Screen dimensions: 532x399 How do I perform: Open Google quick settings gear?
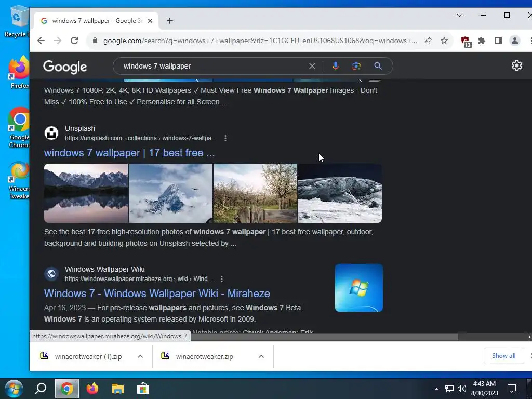click(x=517, y=65)
